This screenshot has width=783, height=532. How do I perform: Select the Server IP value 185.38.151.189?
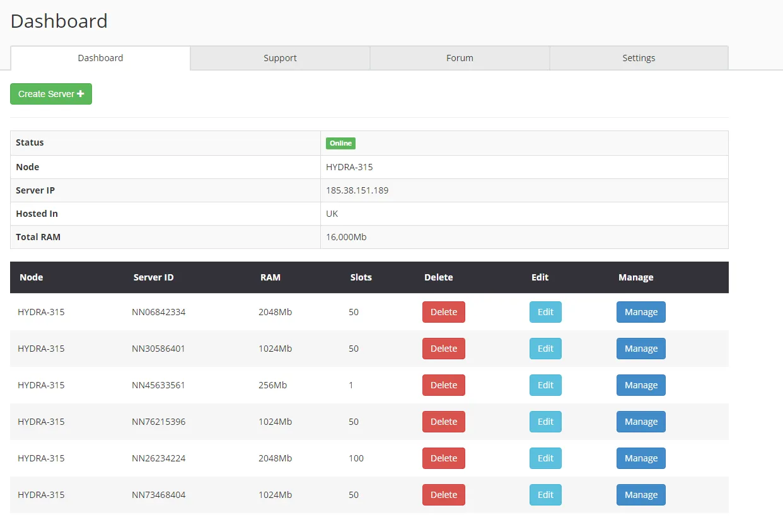point(357,190)
